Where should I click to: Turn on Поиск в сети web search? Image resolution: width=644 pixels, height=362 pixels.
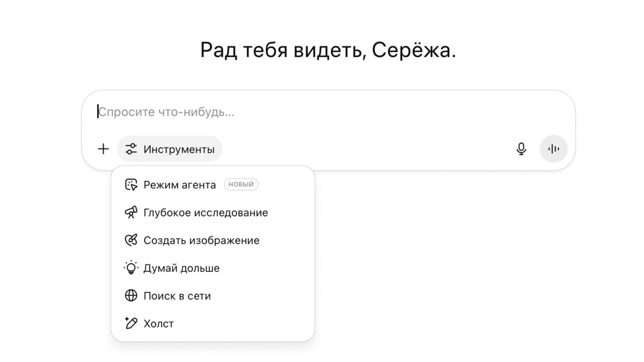point(178,295)
